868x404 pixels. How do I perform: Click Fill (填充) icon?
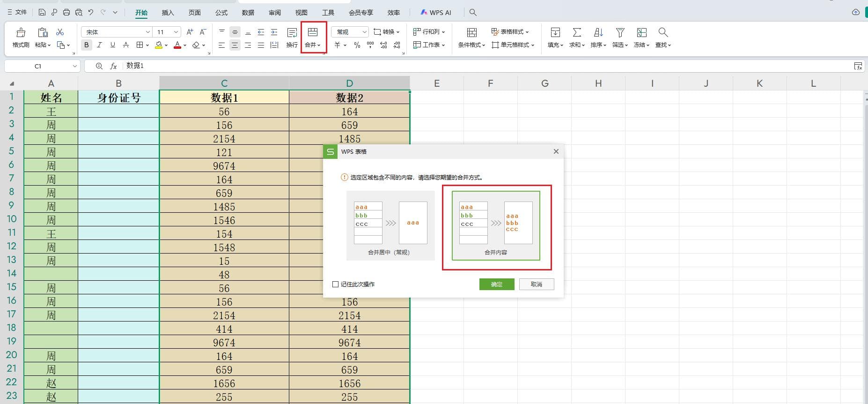point(555,32)
